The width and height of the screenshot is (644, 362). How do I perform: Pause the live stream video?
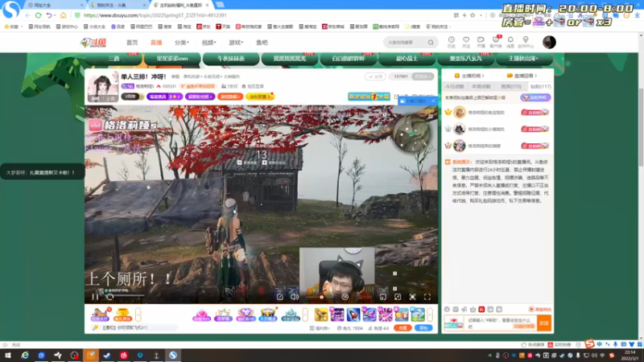point(95,297)
